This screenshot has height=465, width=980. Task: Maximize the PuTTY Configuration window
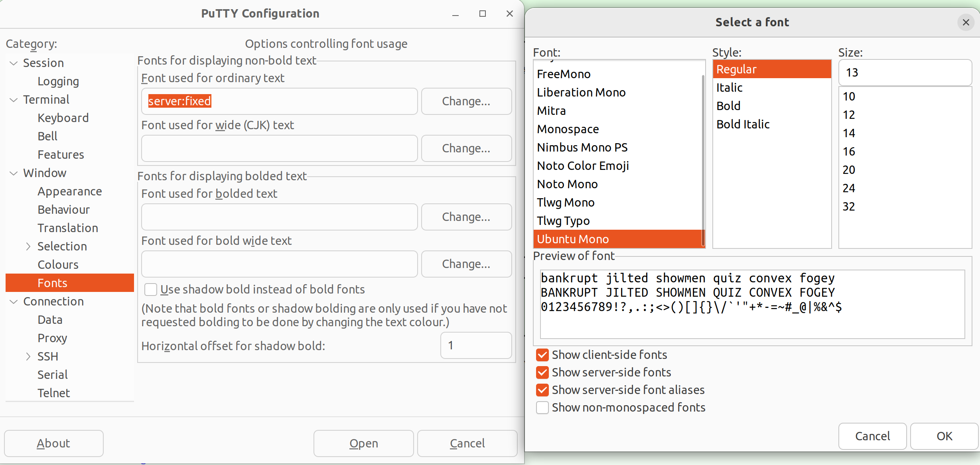coord(482,14)
